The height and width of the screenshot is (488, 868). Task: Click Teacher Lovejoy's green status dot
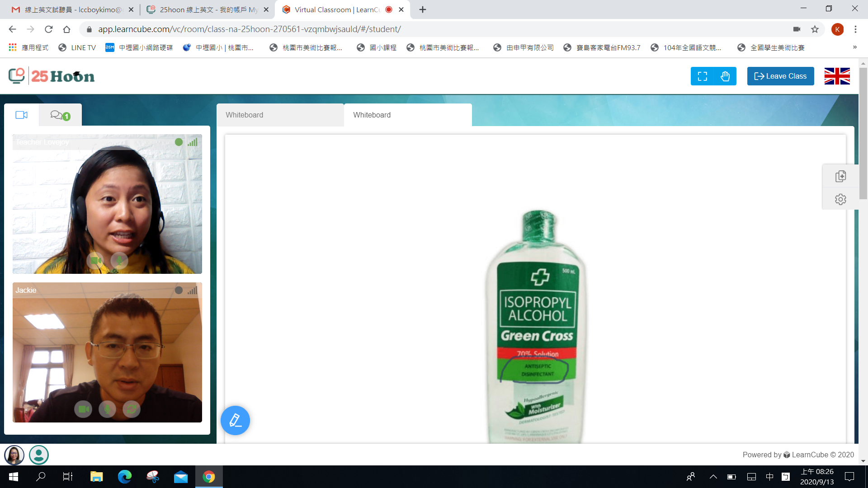click(179, 142)
